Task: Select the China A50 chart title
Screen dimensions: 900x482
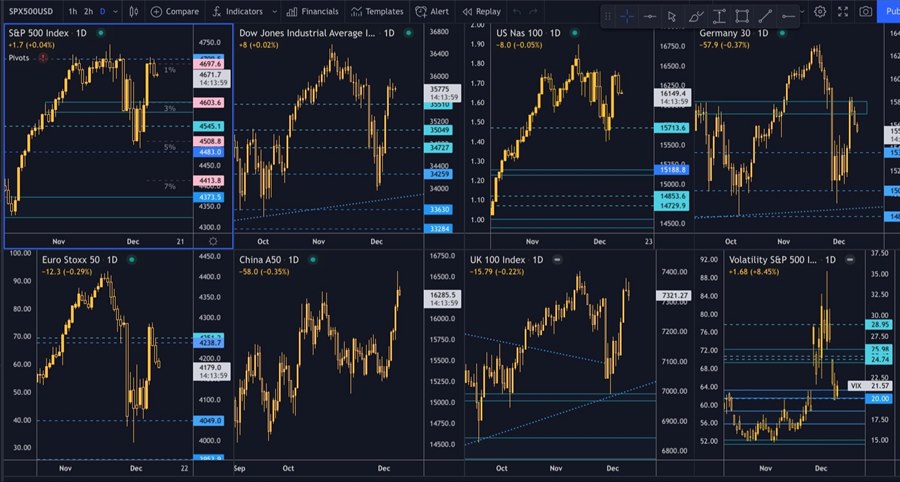Action: 260,260
